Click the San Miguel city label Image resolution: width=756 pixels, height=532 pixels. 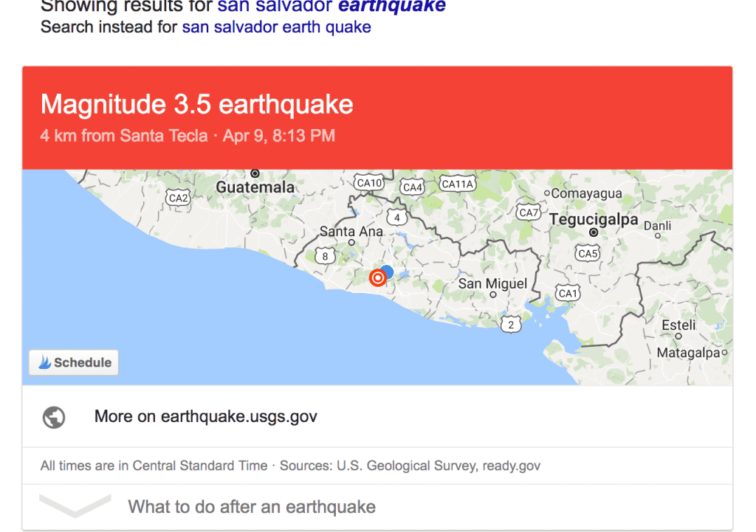(x=492, y=283)
